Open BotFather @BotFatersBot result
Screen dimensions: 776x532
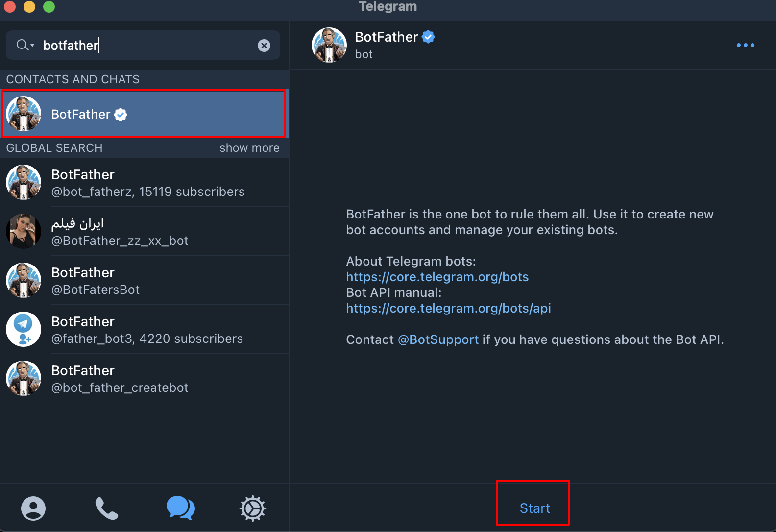(145, 280)
